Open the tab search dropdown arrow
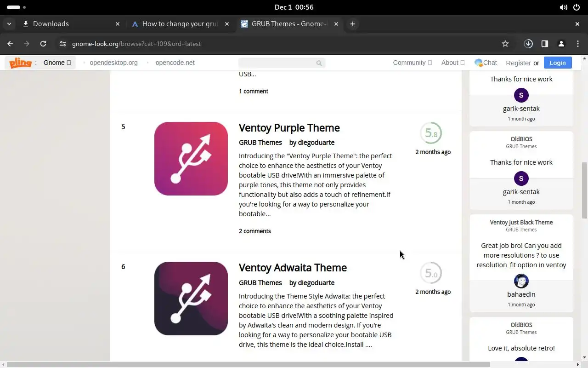This screenshot has height=368, width=588. [9, 24]
